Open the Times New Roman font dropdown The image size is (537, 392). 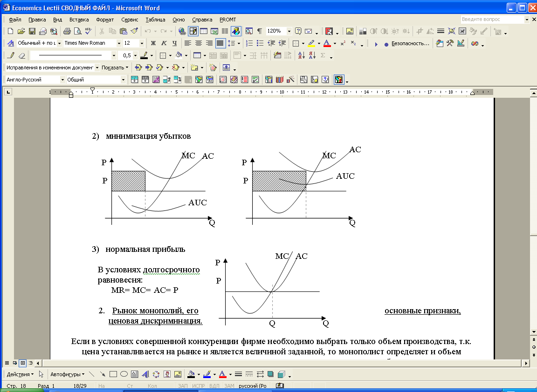coord(119,43)
